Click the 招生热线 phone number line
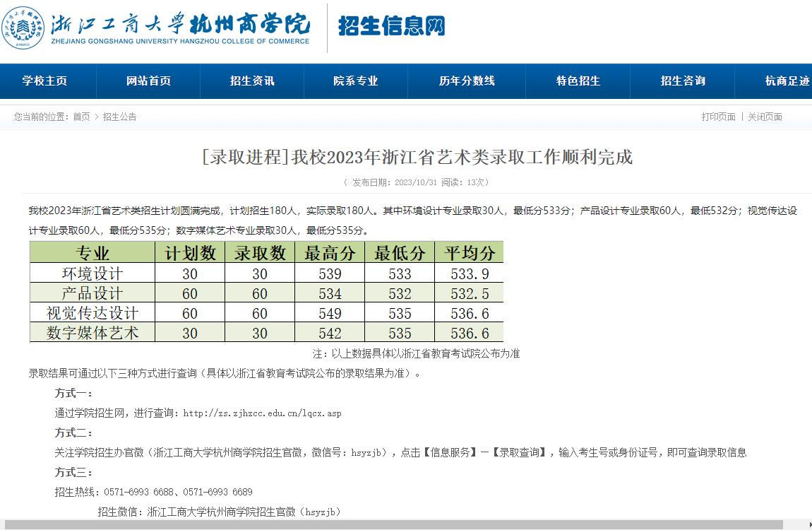Screen dimensions: 812x530 pos(154,492)
